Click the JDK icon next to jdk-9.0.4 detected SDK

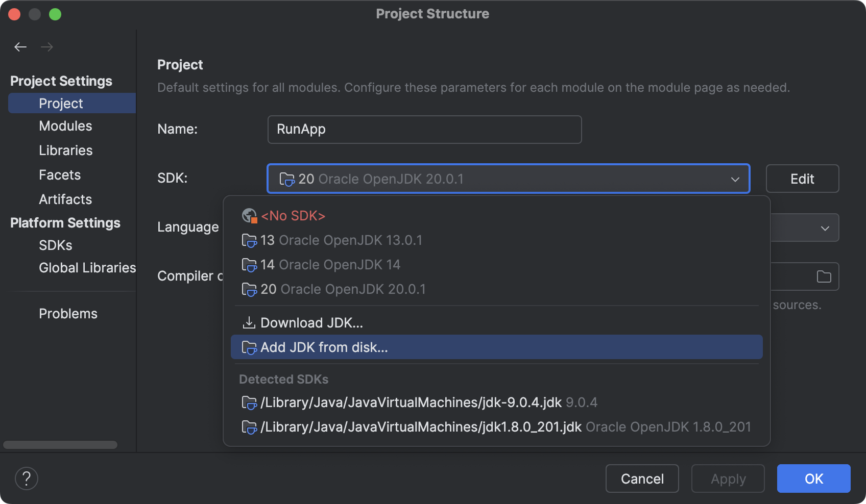pos(249,402)
